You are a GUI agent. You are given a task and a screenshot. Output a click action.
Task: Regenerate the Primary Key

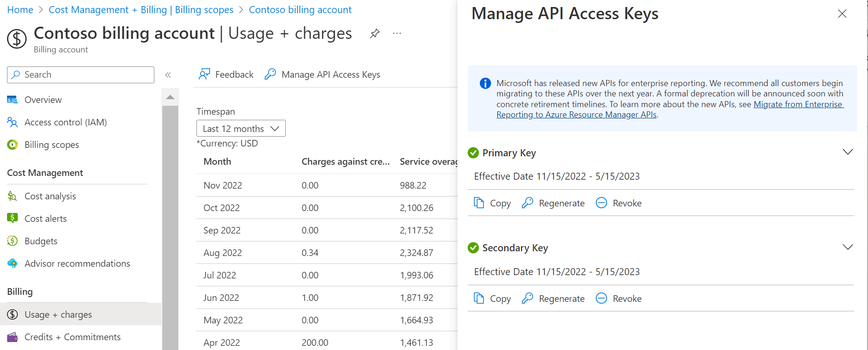553,203
